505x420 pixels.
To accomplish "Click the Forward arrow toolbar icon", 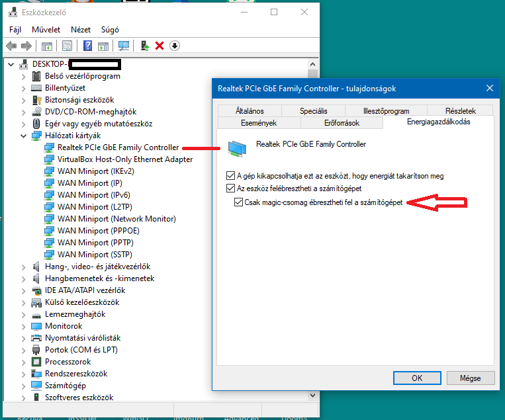I will click(x=26, y=46).
